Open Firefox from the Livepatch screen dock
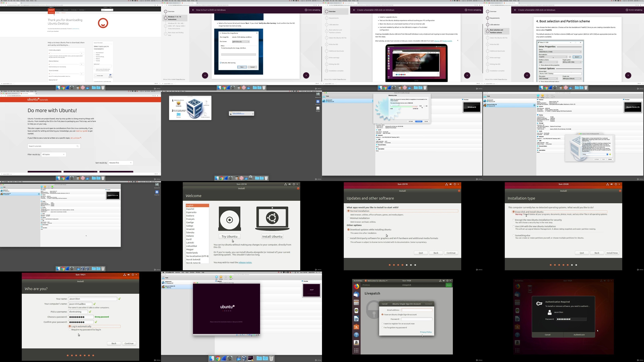This screenshot has width=644, height=362. [356, 286]
